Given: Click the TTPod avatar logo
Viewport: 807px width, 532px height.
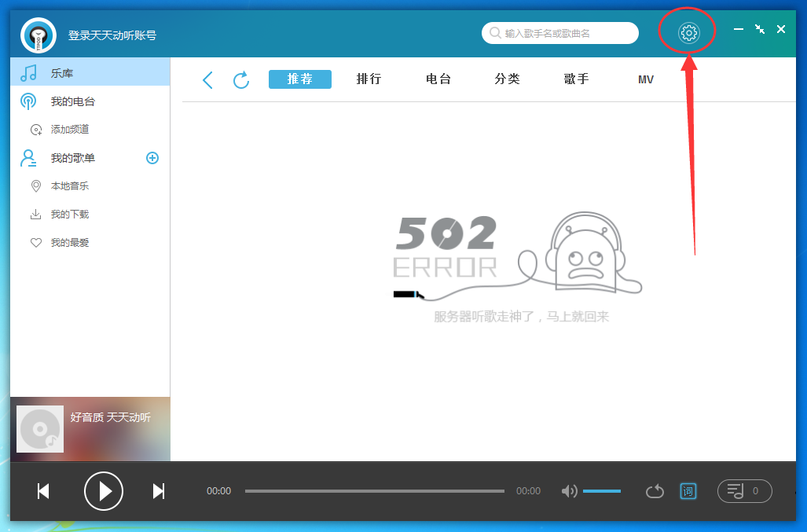Looking at the screenshot, I should pos(38,35).
